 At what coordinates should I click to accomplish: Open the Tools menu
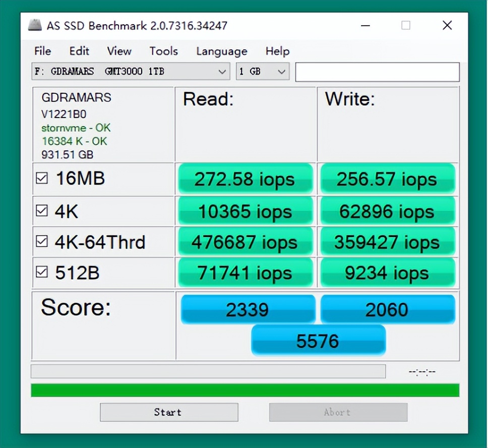[163, 51]
